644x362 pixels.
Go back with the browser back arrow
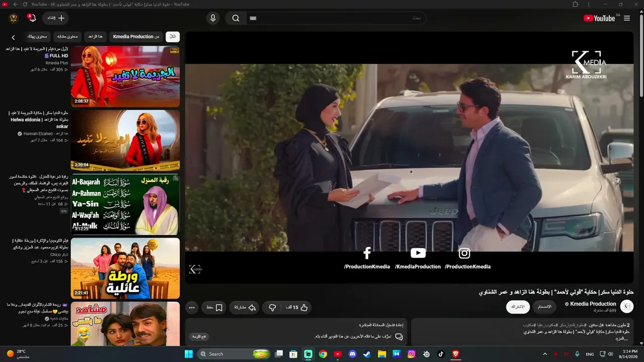coord(15,5)
